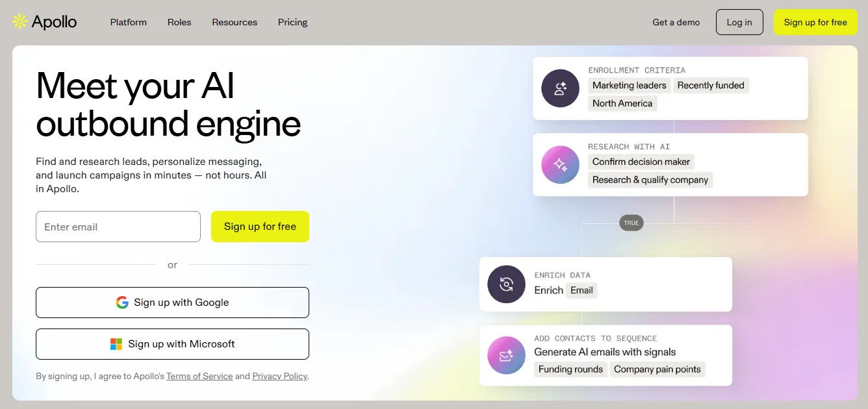Select the Marketing leaders tag

point(629,85)
